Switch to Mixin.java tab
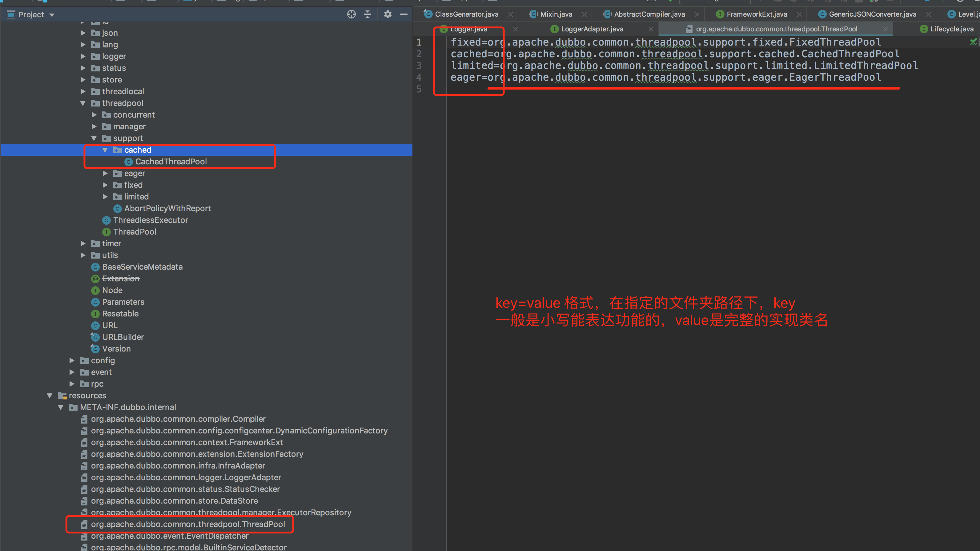 tap(556, 14)
